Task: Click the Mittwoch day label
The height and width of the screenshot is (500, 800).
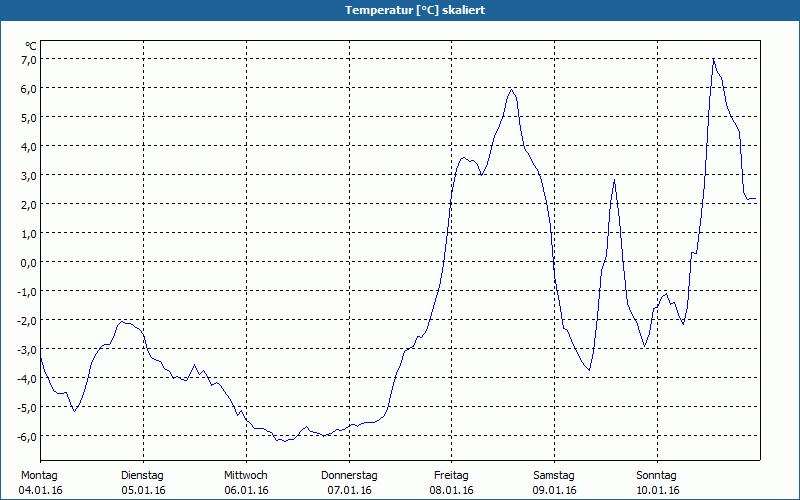Action: [x=246, y=476]
